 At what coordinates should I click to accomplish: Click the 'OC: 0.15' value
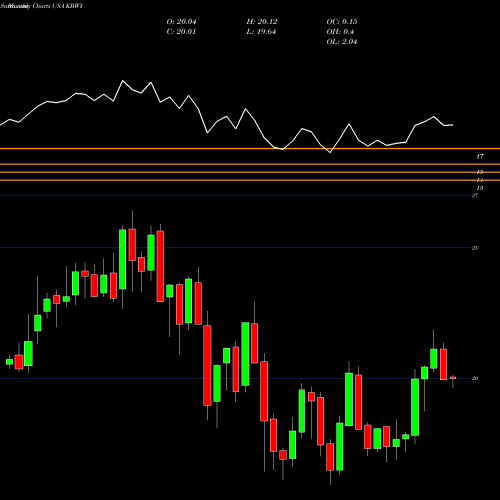[342, 22]
